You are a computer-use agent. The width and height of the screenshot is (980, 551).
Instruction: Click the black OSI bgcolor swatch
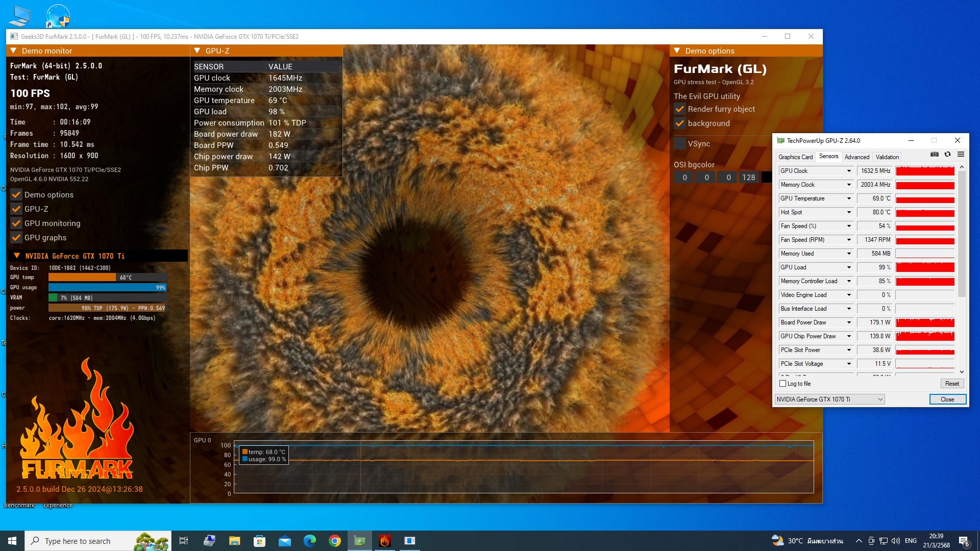tap(767, 178)
